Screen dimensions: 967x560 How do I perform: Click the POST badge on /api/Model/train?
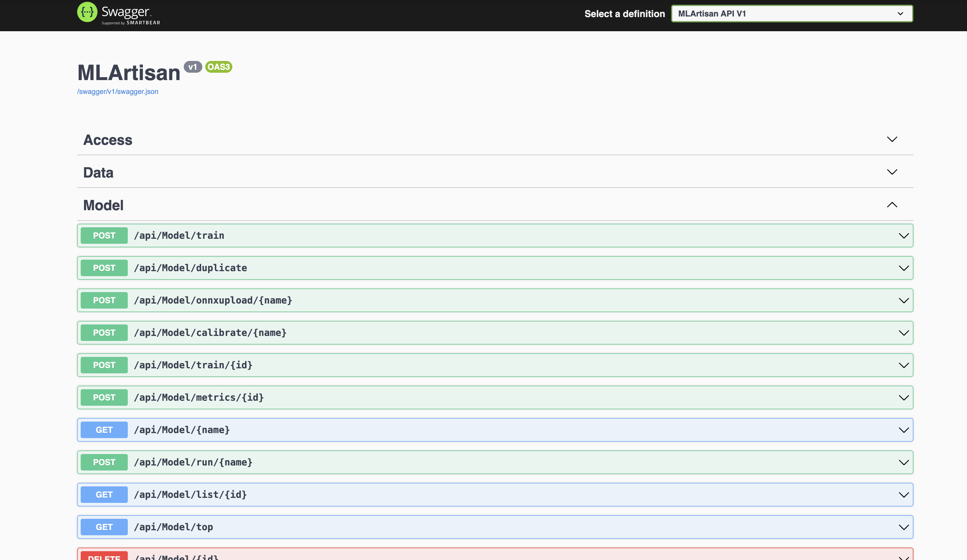(104, 235)
